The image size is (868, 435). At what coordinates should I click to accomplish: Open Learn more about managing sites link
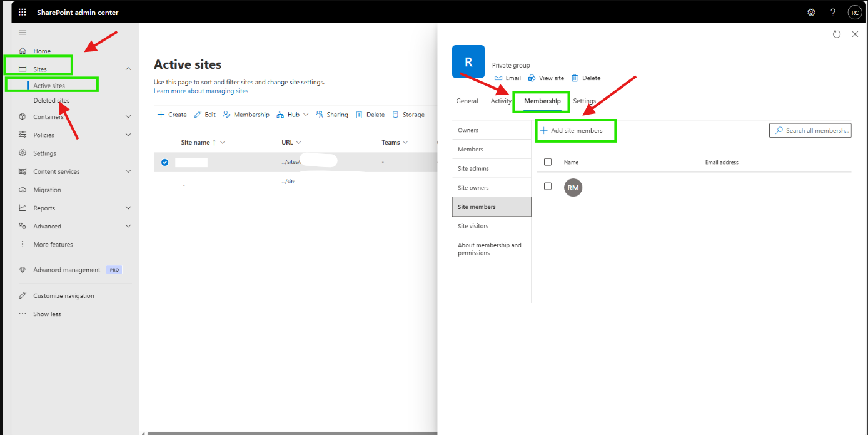click(201, 91)
